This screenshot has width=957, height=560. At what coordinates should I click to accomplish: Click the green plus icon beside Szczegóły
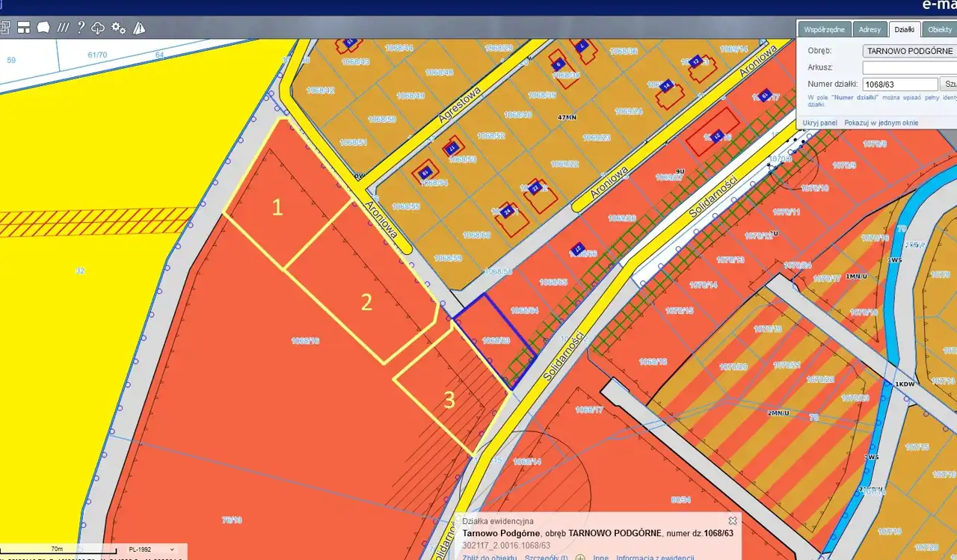point(580,557)
